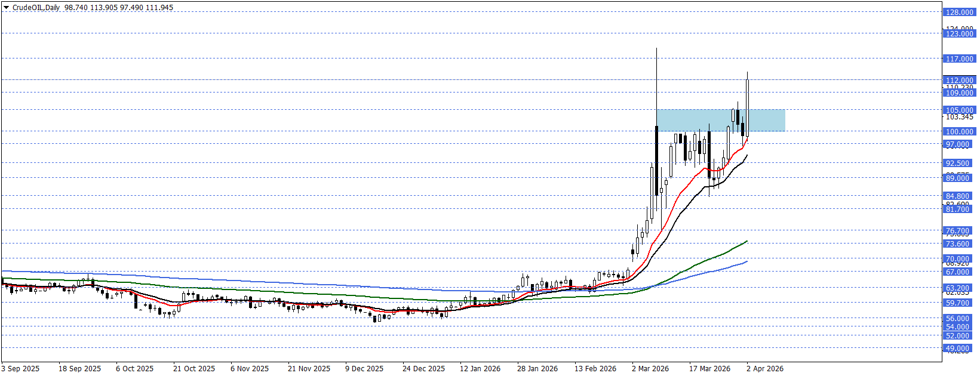Select the 49.000 price level label

click(957, 348)
